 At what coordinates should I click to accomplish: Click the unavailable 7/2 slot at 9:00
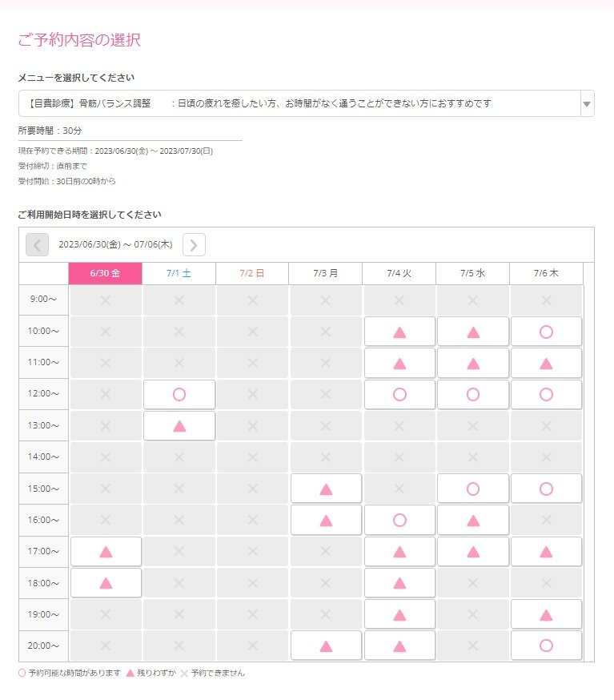coord(252,300)
